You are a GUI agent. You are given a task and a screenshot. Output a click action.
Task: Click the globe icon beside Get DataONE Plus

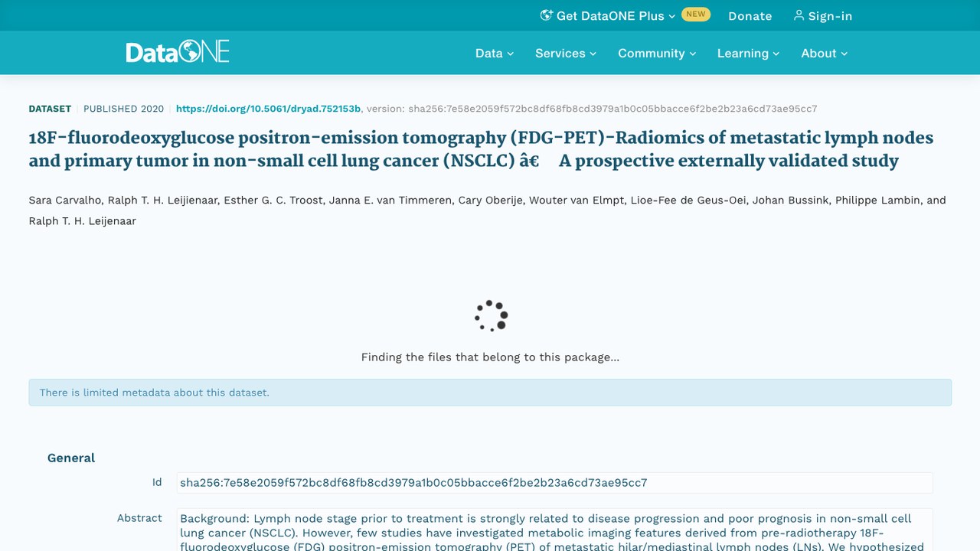546,15
